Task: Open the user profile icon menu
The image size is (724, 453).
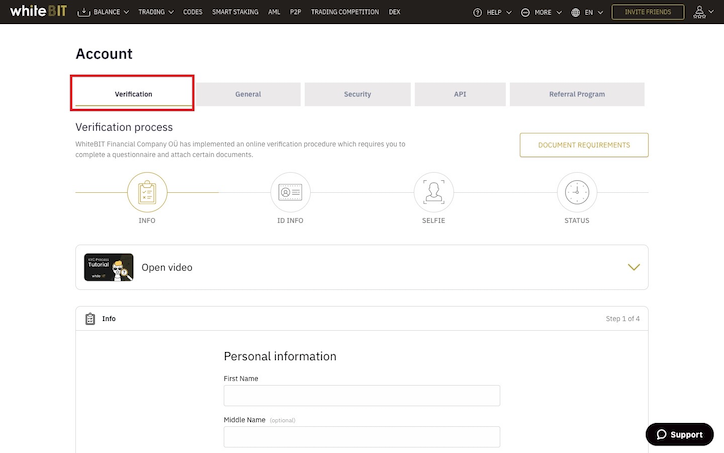Action: pos(703,12)
